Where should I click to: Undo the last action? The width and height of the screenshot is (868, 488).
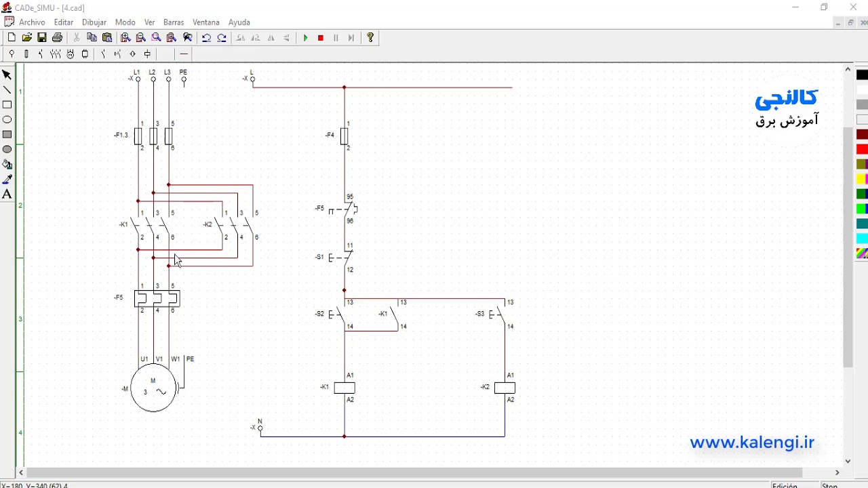point(206,38)
